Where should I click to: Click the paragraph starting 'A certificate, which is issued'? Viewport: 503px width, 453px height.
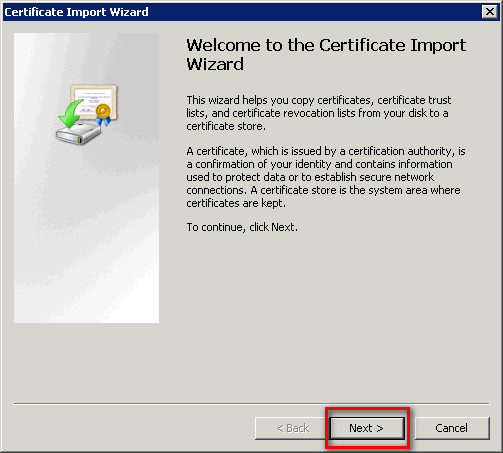(326, 177)
